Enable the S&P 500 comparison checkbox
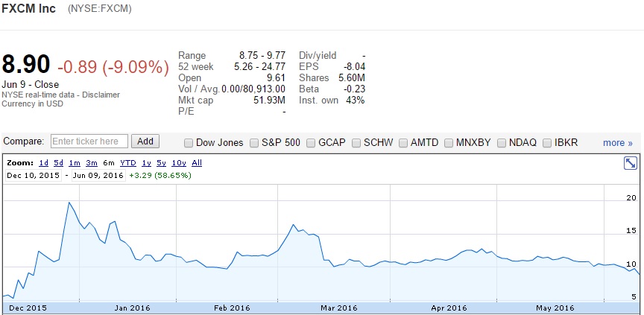 (254, 143)
